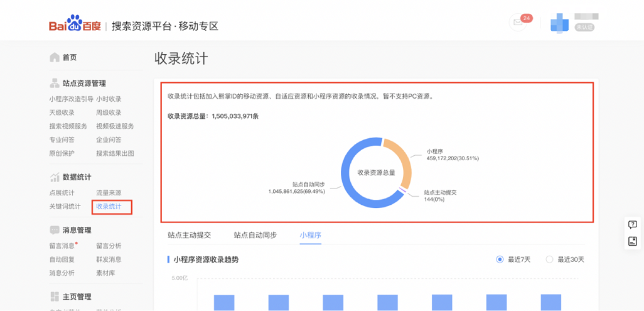
Task: Select the 最近7天 radio option
Action: click(500, 259)
